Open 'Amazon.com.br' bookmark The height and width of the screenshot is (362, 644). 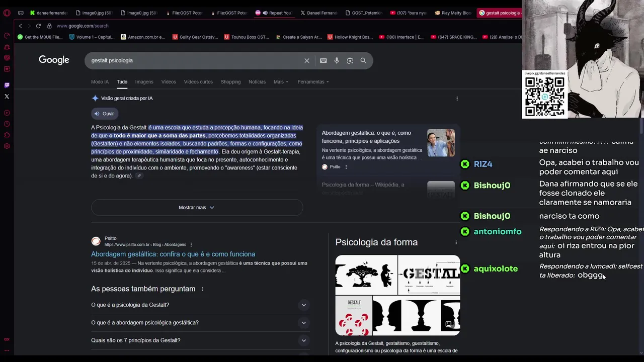click(143, 37)
